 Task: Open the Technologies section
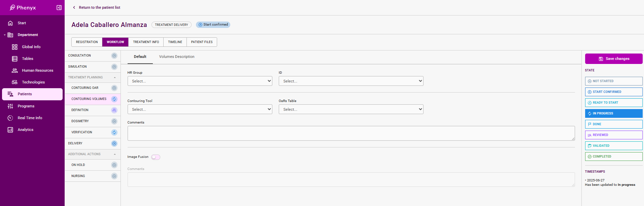coord(33,82)
